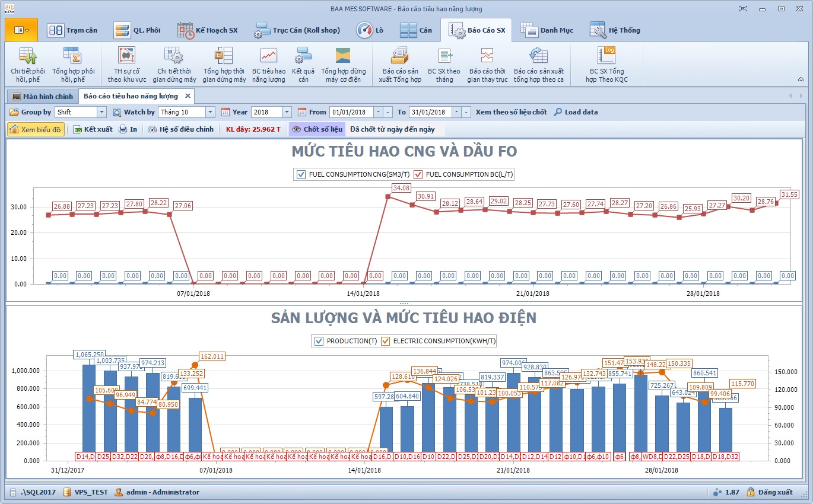Switch to the Kế Hoạch SX ribbon tab
This screenshot has width=813, height=504.
pos(207,30)
